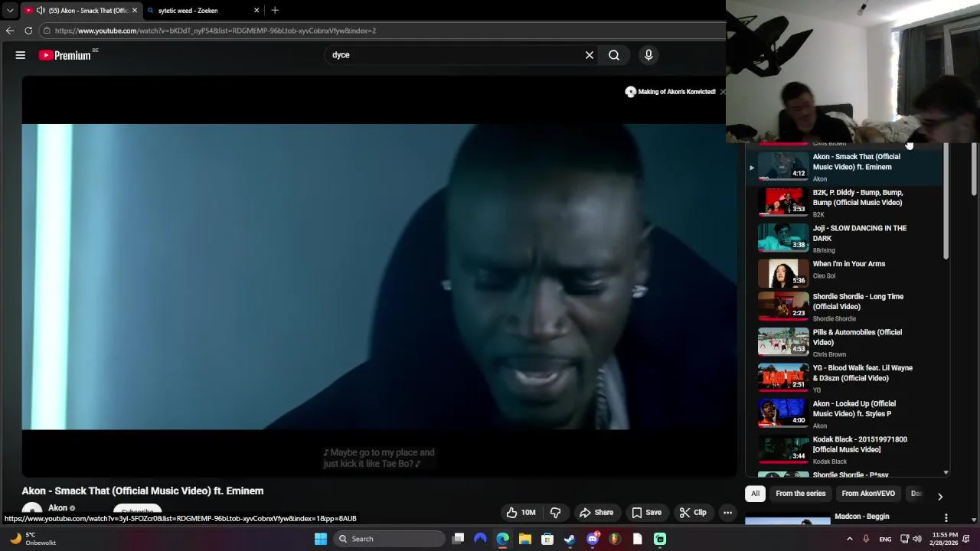Screen dimensions: 980x551
Task: Click the microphone tray indicator
Action: [x=866, y=539]
